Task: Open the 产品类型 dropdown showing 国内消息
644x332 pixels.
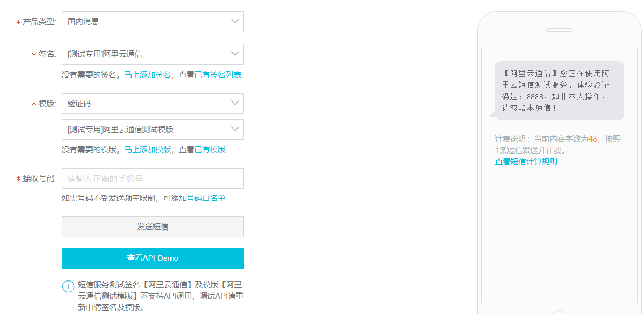Action: pos(152,22)
